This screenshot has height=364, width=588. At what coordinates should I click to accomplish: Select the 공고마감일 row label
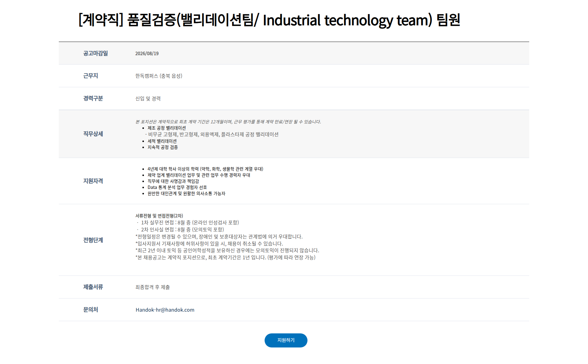[x=96, y=53]
